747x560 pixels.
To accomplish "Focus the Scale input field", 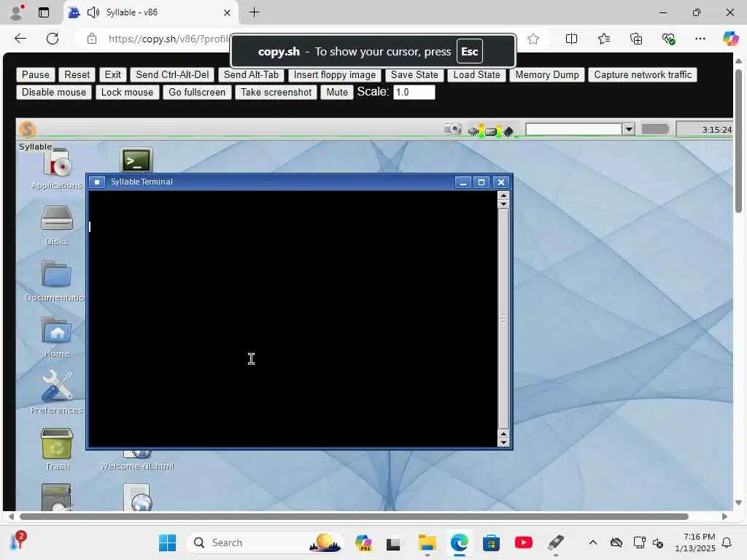I will click(414, 92).
